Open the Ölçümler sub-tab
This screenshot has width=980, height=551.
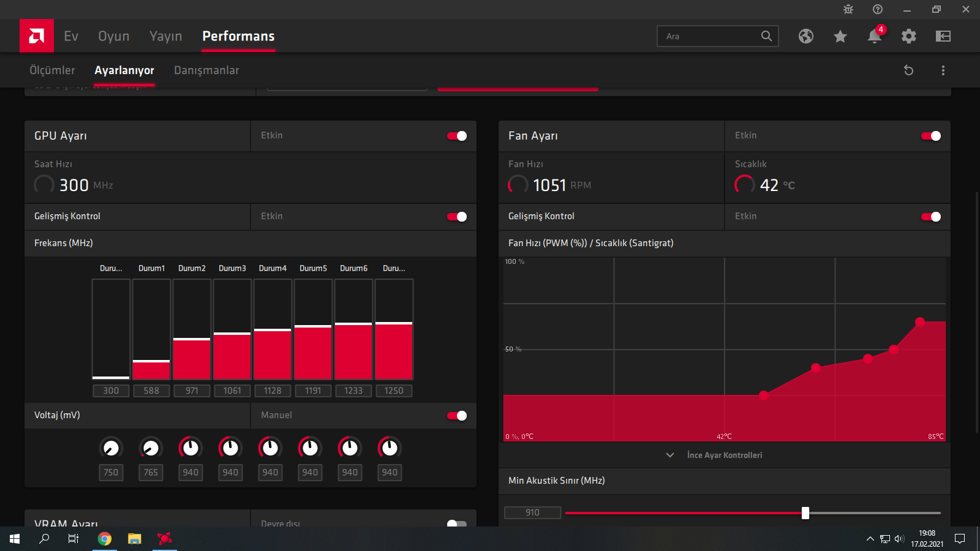[x=52, y=70]
